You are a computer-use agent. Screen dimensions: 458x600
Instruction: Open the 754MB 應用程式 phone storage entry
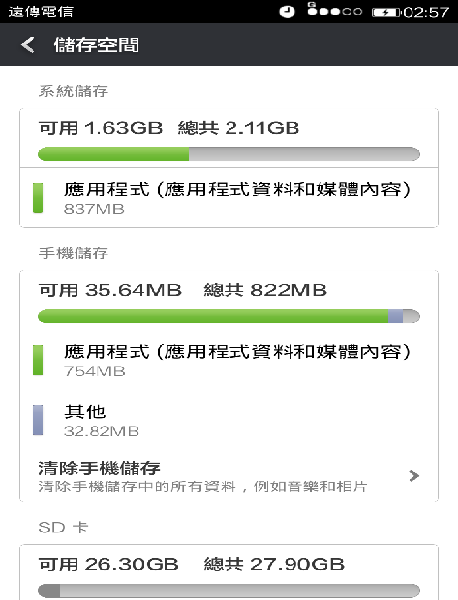click(x=229, y=360)
